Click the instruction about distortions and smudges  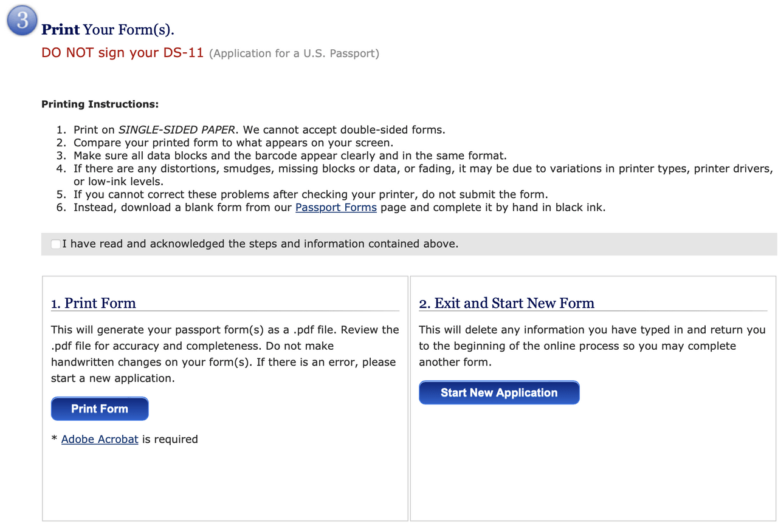pyautogui.click(x=423, y=175)
